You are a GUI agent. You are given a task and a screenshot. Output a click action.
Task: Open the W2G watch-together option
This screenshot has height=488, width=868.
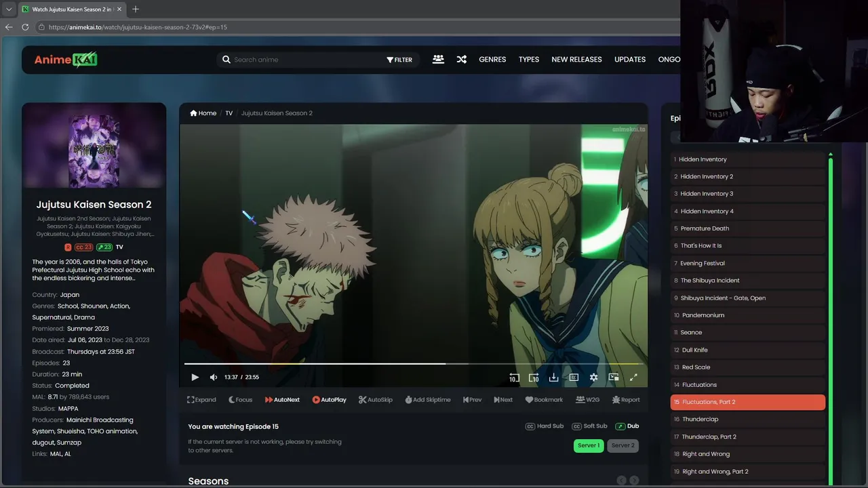coord(587,400)
